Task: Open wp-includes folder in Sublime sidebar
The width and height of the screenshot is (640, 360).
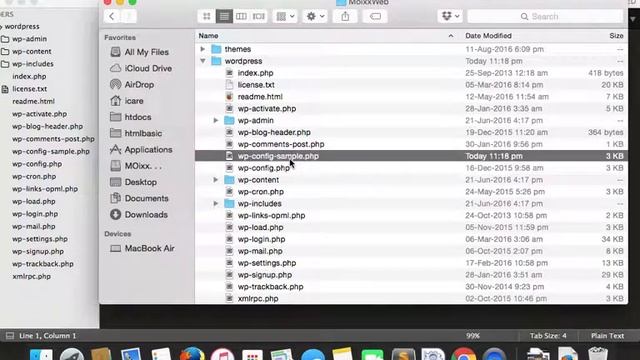Action: 33,64
